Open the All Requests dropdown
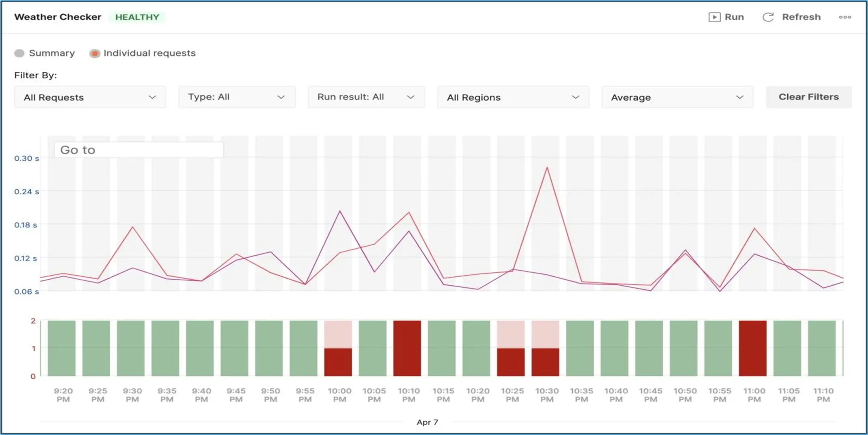 pyautogui.click(x=90, y=97)
